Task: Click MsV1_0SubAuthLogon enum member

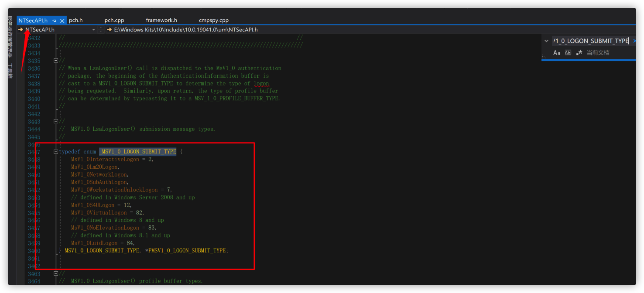Action: pyautogui.click(x=99, y=182)
